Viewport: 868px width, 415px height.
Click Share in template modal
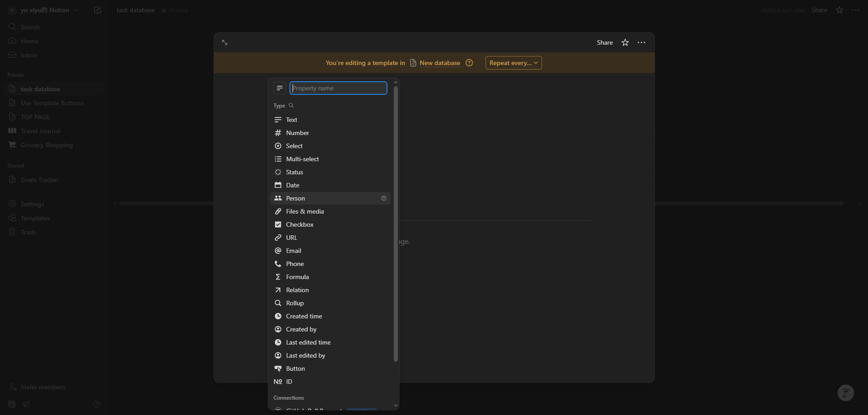pos(605,42)
